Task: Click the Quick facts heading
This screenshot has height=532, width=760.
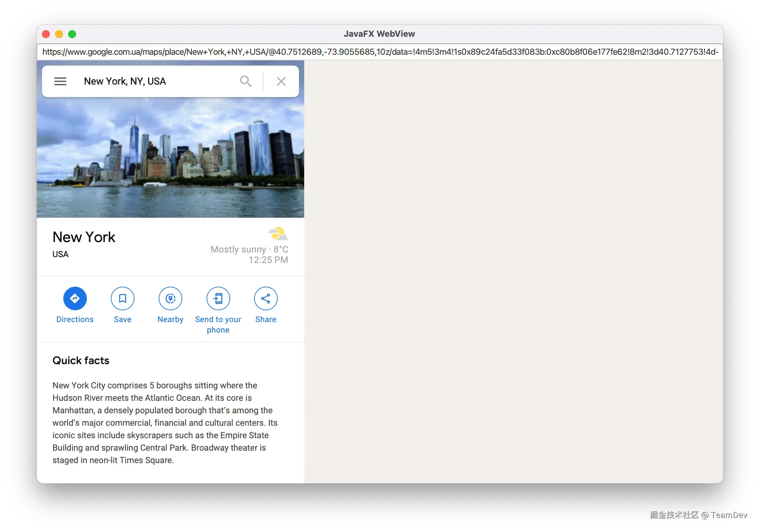Action: pos(81,360)
